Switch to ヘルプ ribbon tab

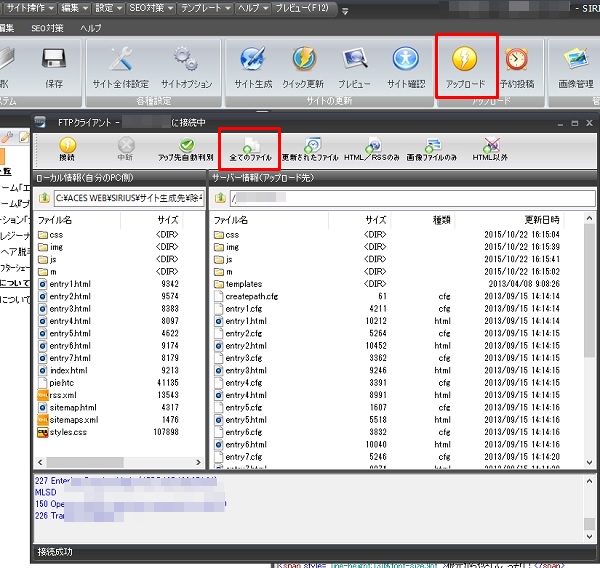[x=91, y=28]
